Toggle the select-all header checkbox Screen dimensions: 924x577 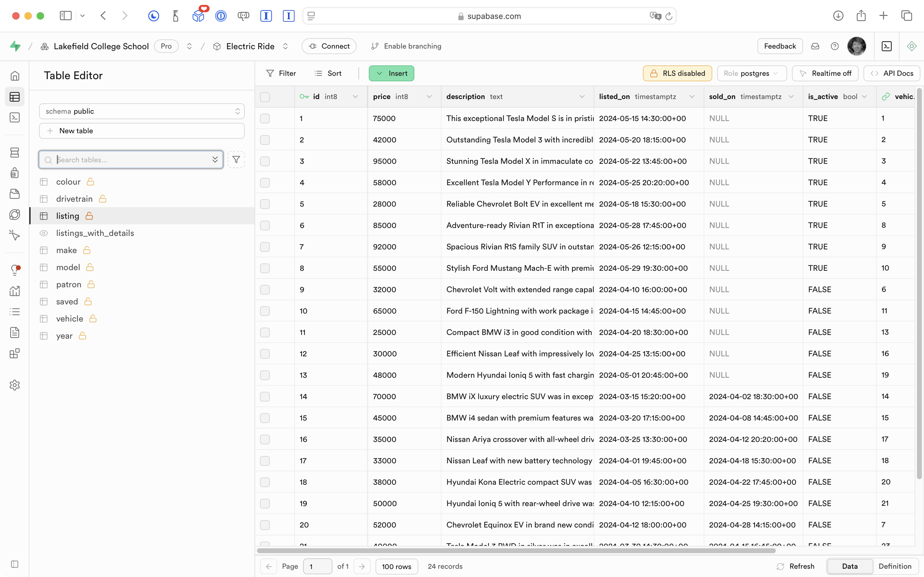pyautogui.click(x=265, y=97)
